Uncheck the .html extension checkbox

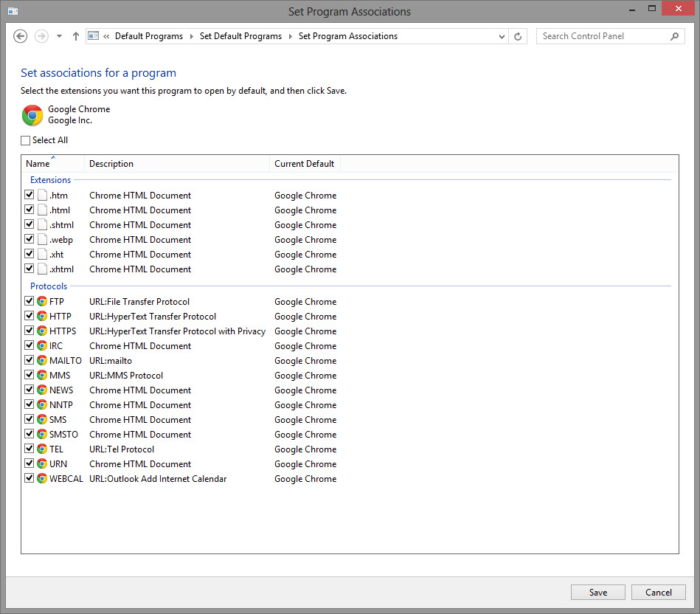30,210
